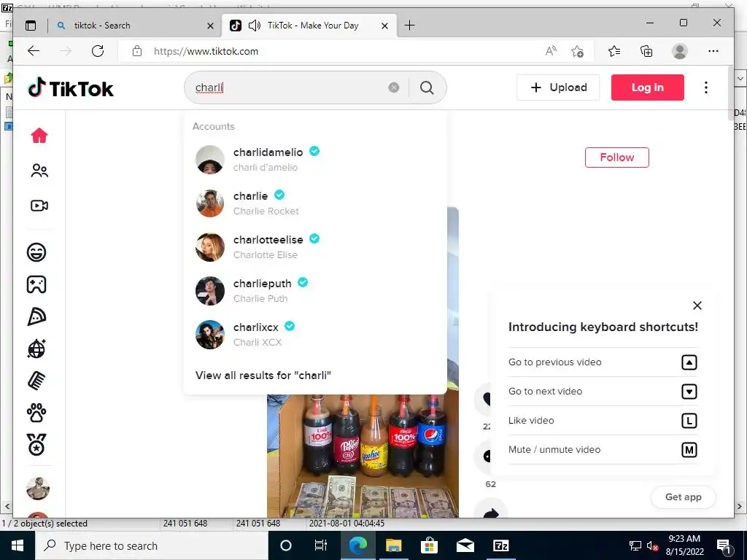Click the Log in button
Image resolution: width=747 pixels, height=560 pixels.
648,87
